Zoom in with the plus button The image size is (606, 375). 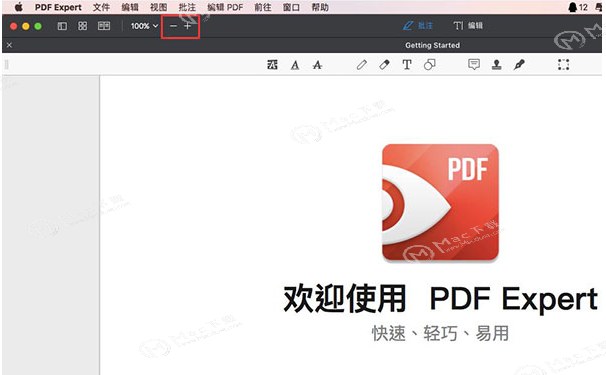[187, 26]
